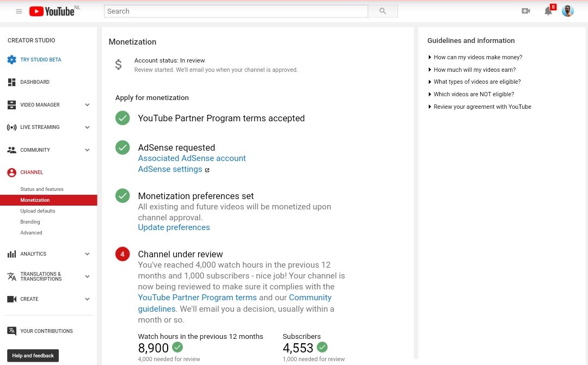Expand 'What types of videos are eligible?'
The image size is (588, 365).
point(474,82)
